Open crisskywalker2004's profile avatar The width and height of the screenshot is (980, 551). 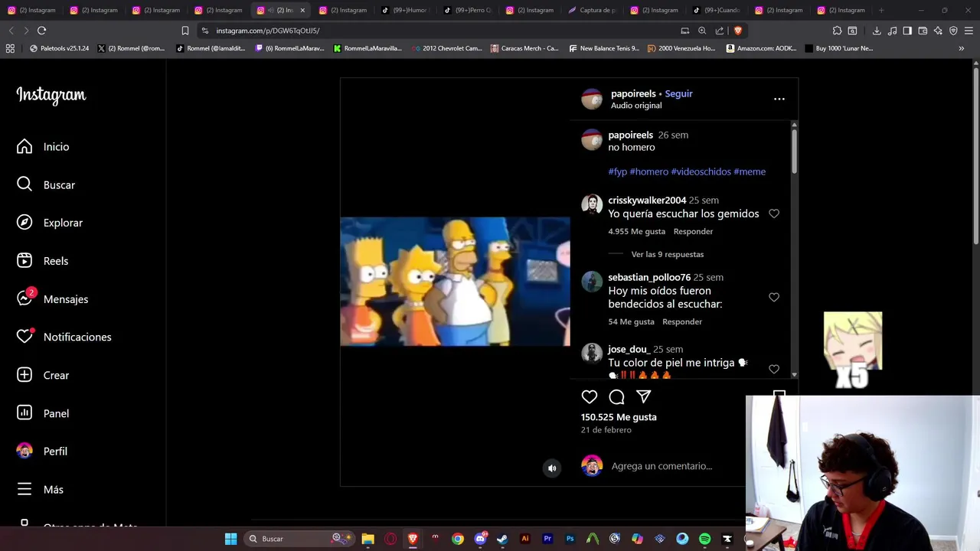pos(592,204)
